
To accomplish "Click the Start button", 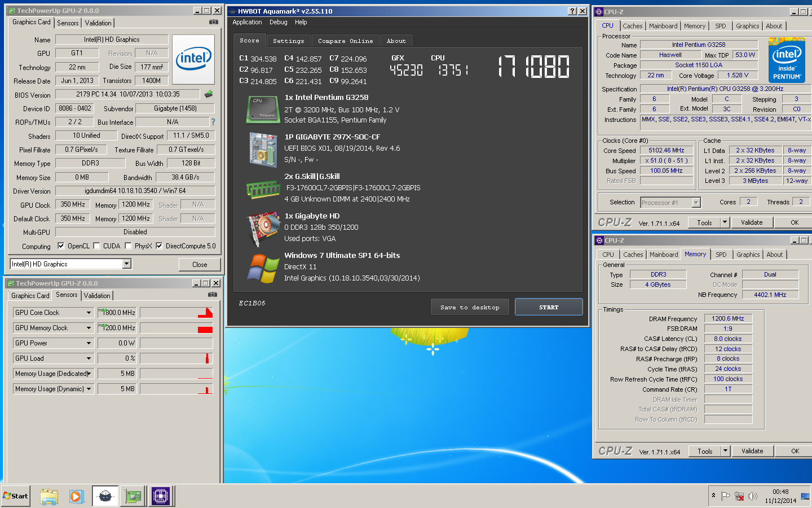I will [x=16, y=496].
